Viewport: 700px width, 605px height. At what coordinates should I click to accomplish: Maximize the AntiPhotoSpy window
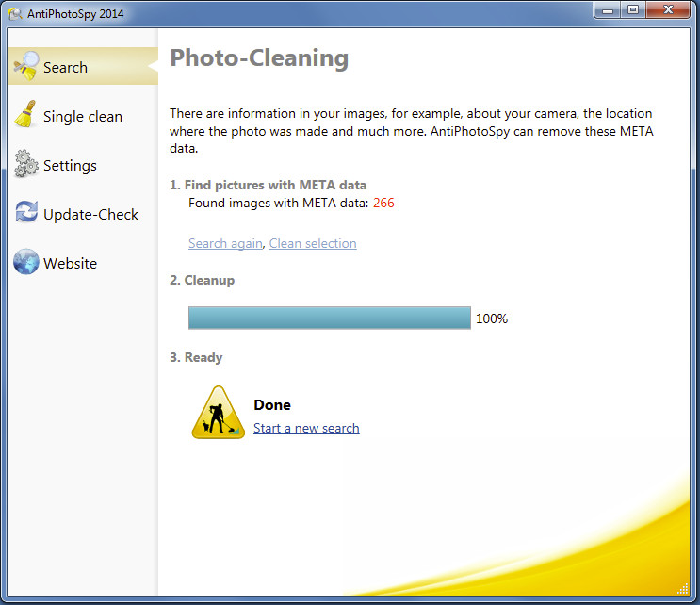[632, 9]
